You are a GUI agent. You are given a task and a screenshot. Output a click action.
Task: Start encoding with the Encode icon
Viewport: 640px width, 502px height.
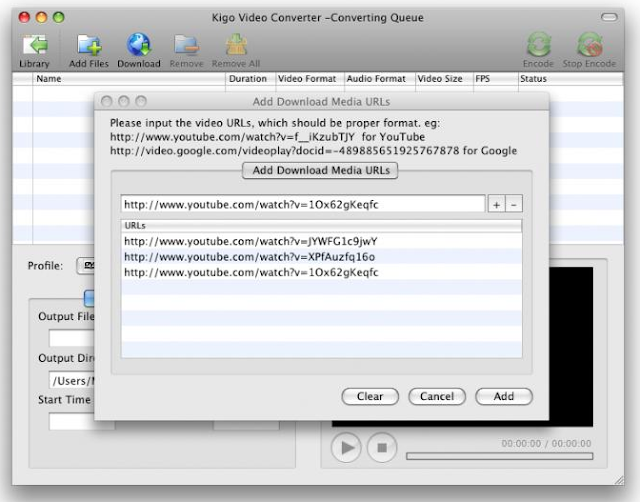click(x=538, y=51)
